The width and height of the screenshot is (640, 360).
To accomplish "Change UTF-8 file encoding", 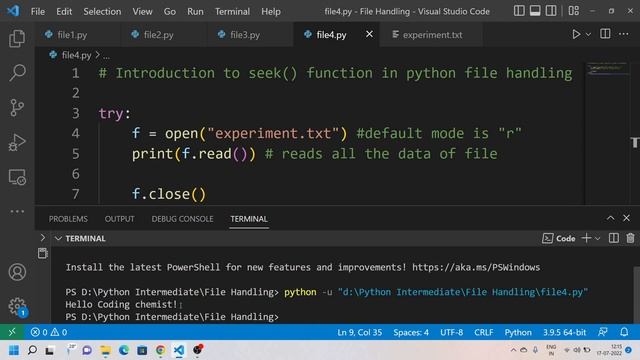I will 451,332.
